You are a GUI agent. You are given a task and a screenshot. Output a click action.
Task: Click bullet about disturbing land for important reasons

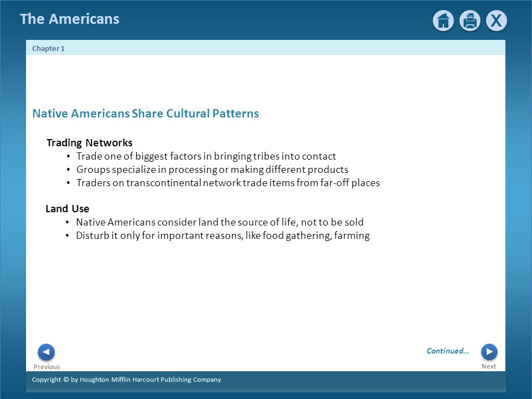coord(223,235)
